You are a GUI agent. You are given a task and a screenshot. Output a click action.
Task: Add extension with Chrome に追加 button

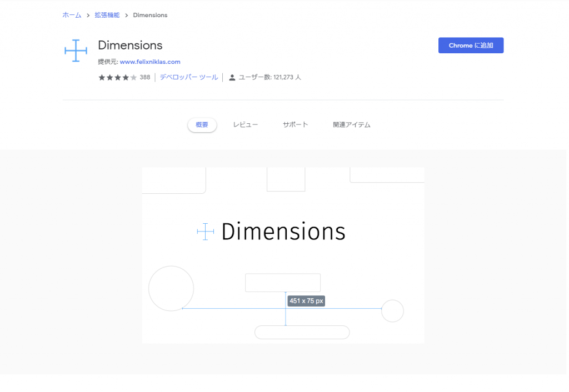tap(471, 46)
